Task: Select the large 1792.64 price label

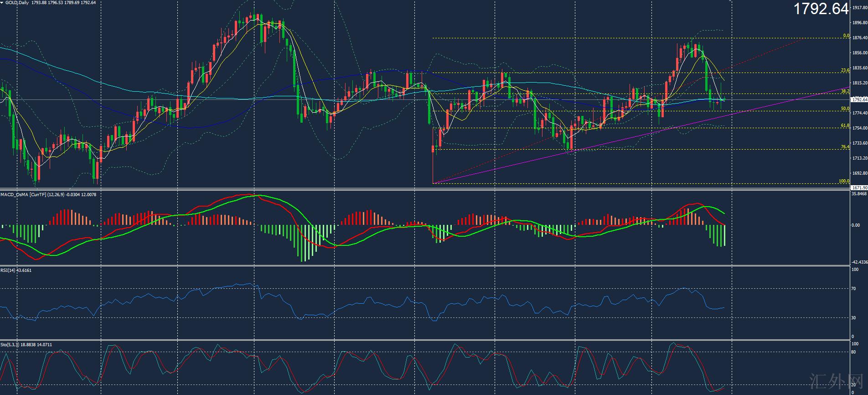Action: pos(821,9)
